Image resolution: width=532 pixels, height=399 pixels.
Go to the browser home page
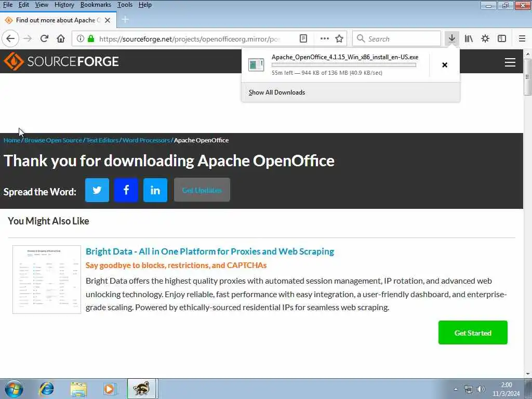pyautogui.click(x=61, y=38)
